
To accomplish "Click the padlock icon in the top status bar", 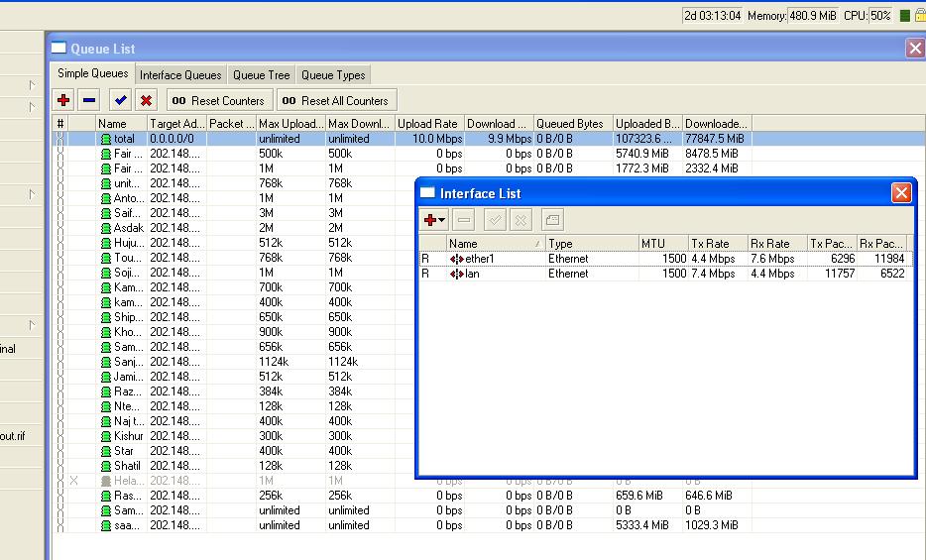I will click(919, 16).
